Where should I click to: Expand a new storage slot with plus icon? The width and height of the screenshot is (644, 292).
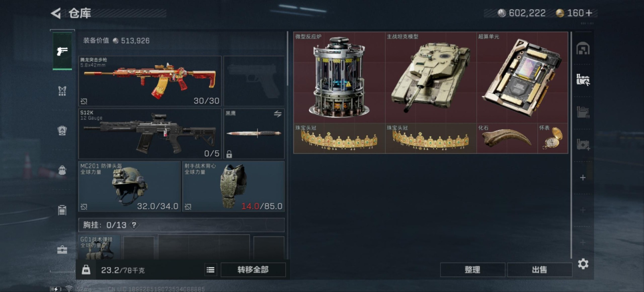[x=583, y=178]
